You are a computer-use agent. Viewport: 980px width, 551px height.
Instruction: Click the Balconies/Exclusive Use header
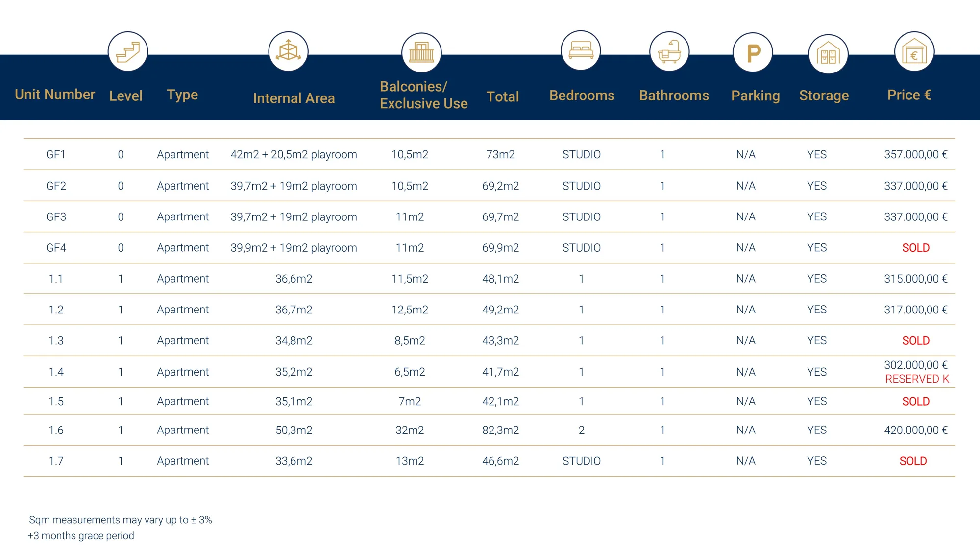[x=423, y=95]
